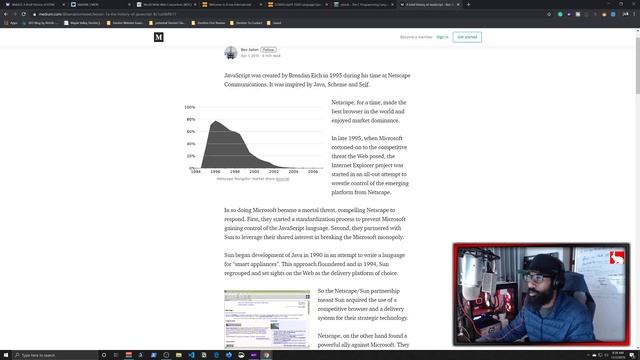
Task: Open File Explorer folder icon in taskbar
Action: [178, 355]
